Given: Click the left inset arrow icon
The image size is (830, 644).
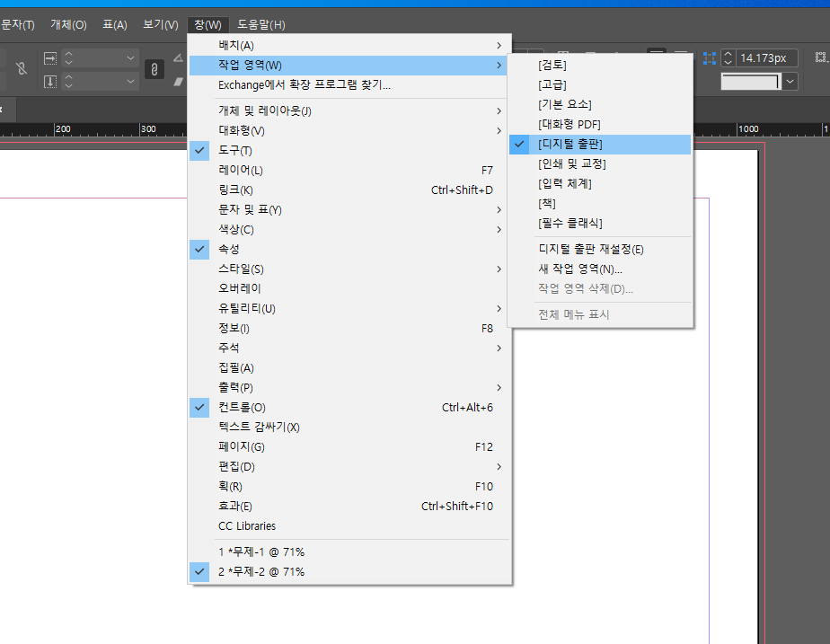Looking at the screenshot, I should pyautogui.click(x=50, y=58).
